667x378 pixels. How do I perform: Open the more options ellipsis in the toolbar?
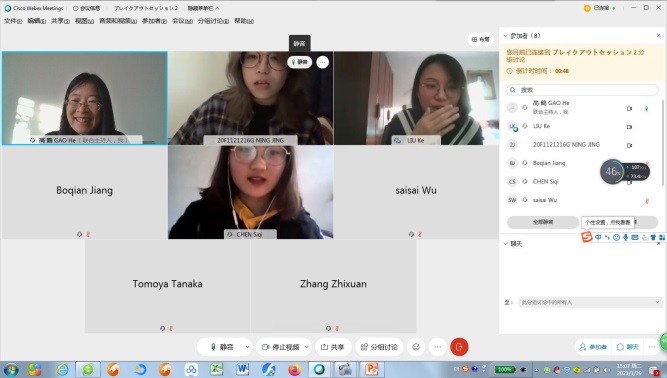(x=438, y=347)
